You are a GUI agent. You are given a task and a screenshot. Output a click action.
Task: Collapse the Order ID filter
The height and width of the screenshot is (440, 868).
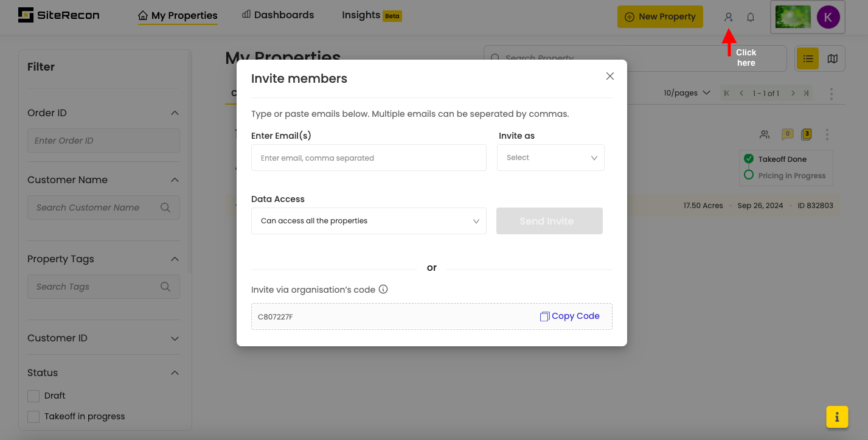(x=175, y=113)
